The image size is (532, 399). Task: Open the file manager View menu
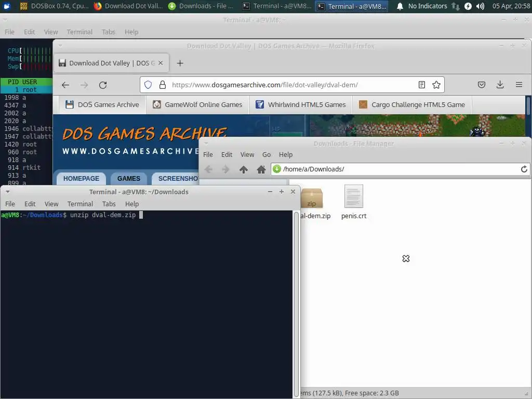point(247,155)
